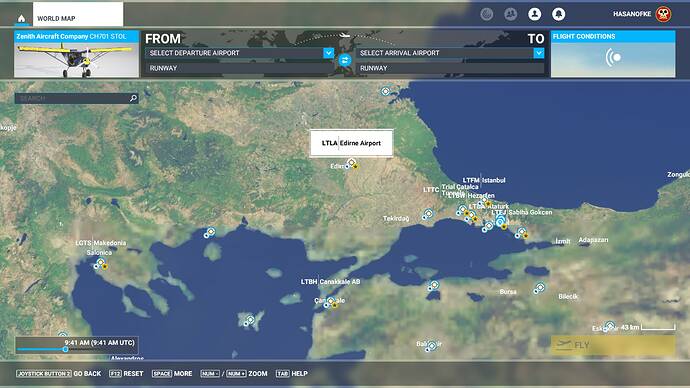
Task: Click the swap departure and arrival icon
Action: click(345, 60)
